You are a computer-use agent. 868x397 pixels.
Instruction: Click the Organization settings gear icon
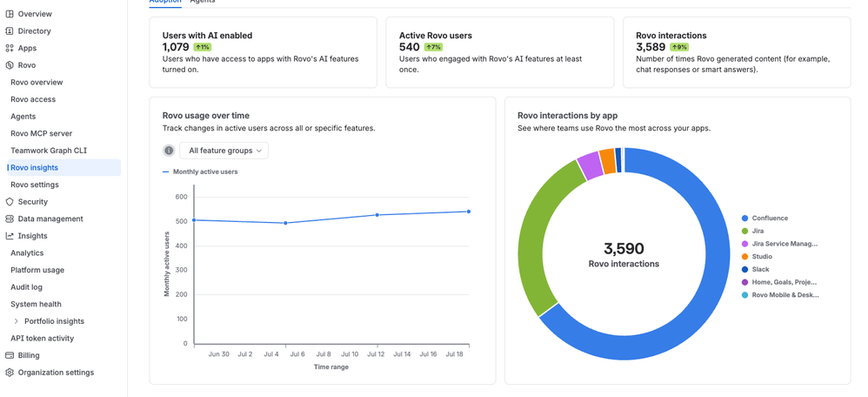click(10, 373)
